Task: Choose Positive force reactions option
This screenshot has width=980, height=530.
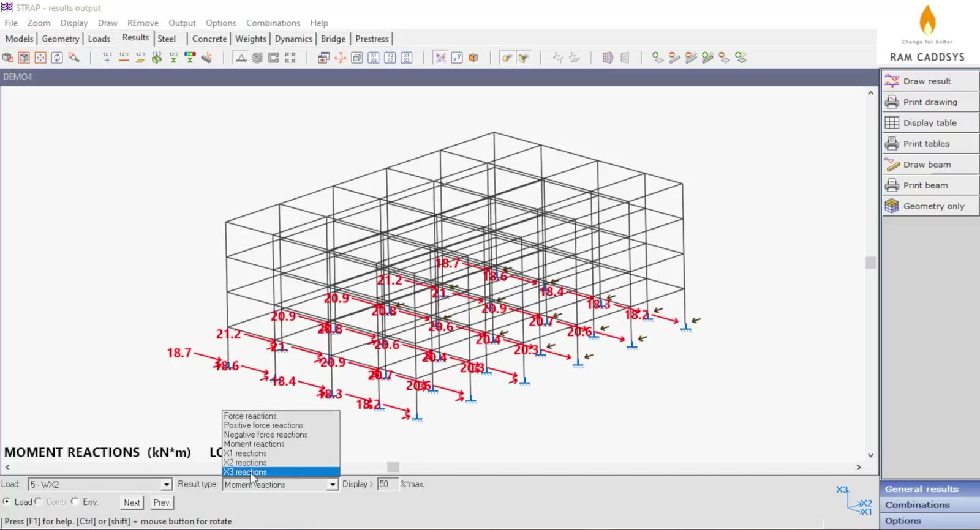Action: (x=281, y=425)
